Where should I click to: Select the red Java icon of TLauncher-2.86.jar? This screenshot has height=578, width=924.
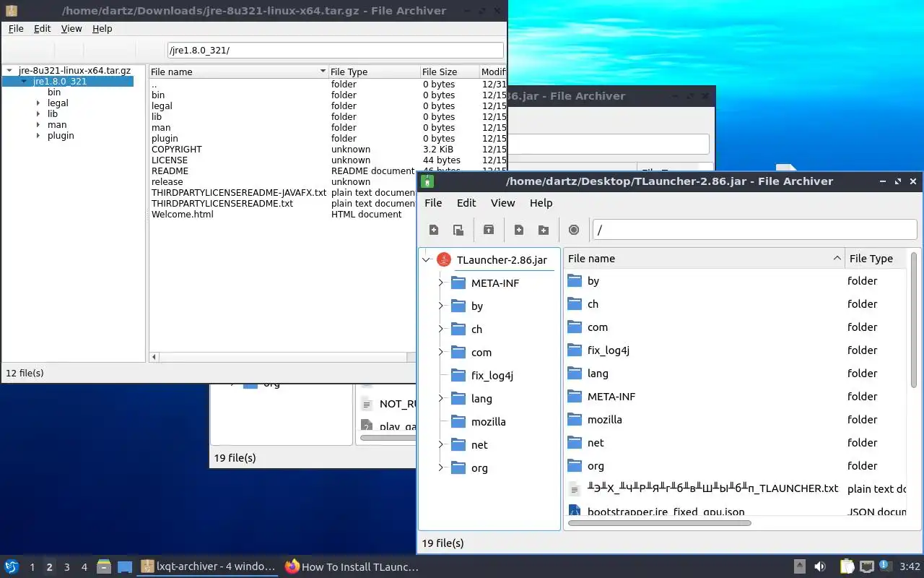click(444, 260)
